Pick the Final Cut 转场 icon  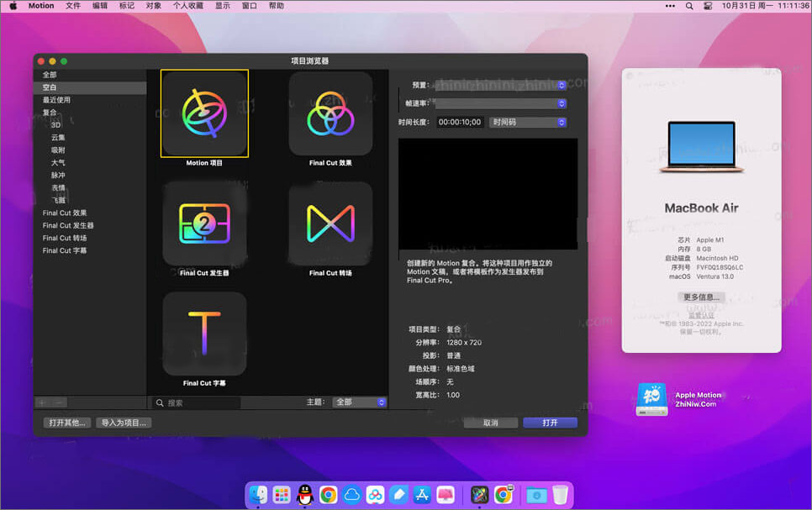330,223
